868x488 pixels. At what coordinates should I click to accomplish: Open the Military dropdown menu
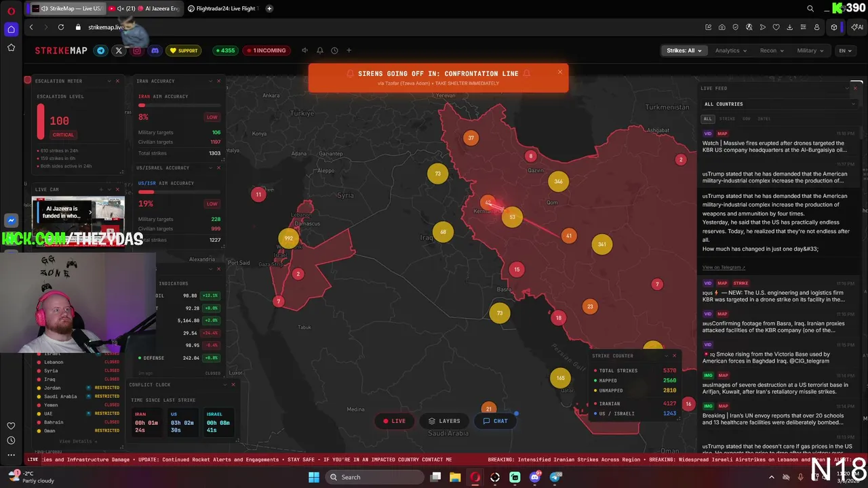point(810,50)
